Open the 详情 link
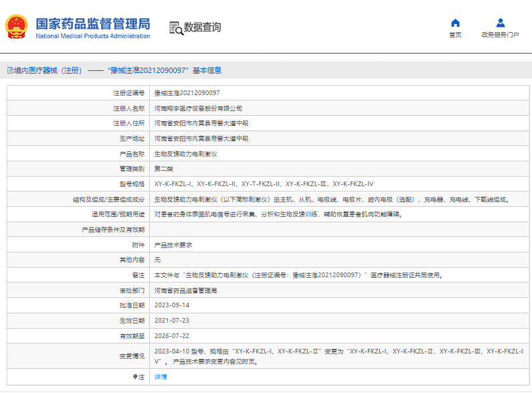The height and width of the screenshot is (393, 532). pos(161,377)
